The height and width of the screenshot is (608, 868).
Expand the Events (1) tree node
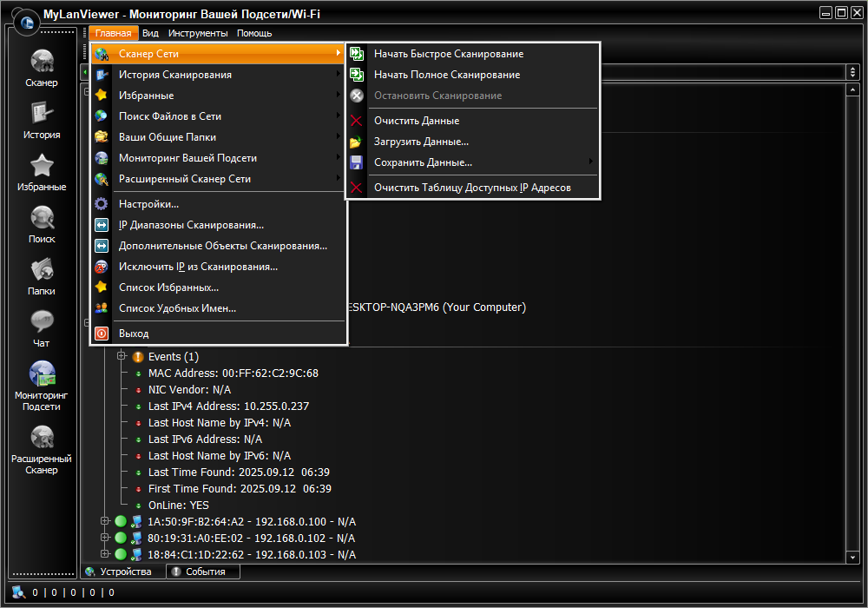122,355
